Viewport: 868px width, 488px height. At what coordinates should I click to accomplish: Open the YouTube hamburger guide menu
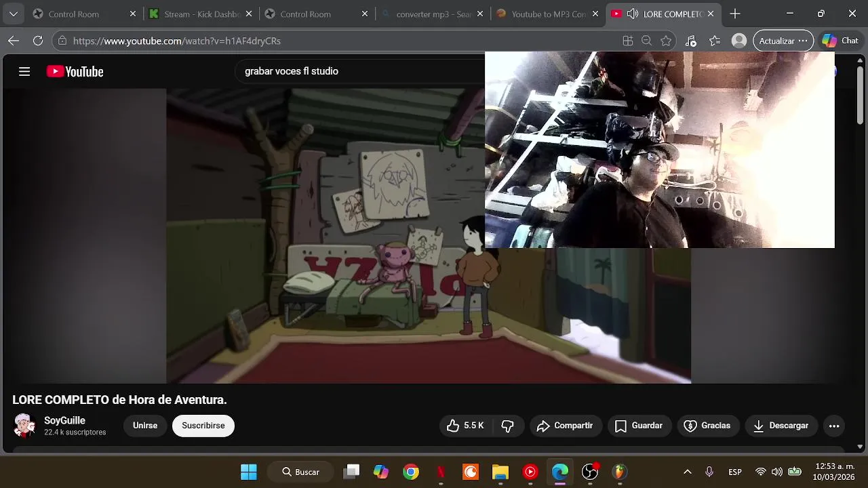(x=24, y=71)
